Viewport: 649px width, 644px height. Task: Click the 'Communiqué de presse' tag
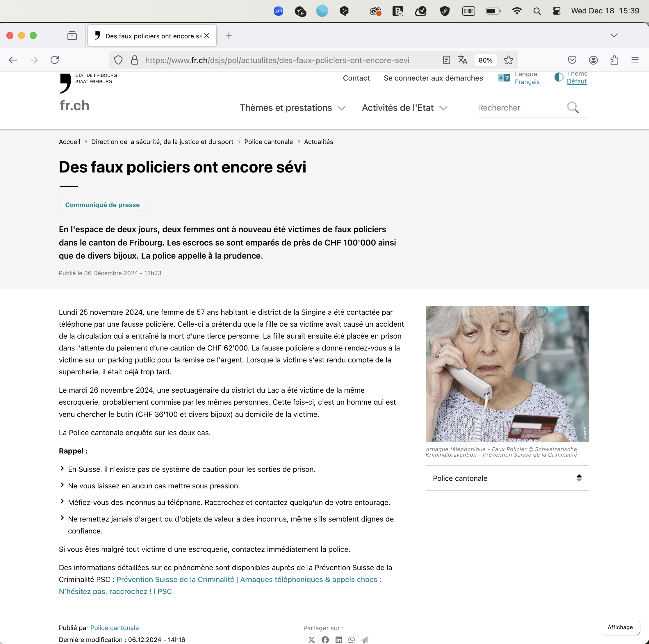[102, 205]
